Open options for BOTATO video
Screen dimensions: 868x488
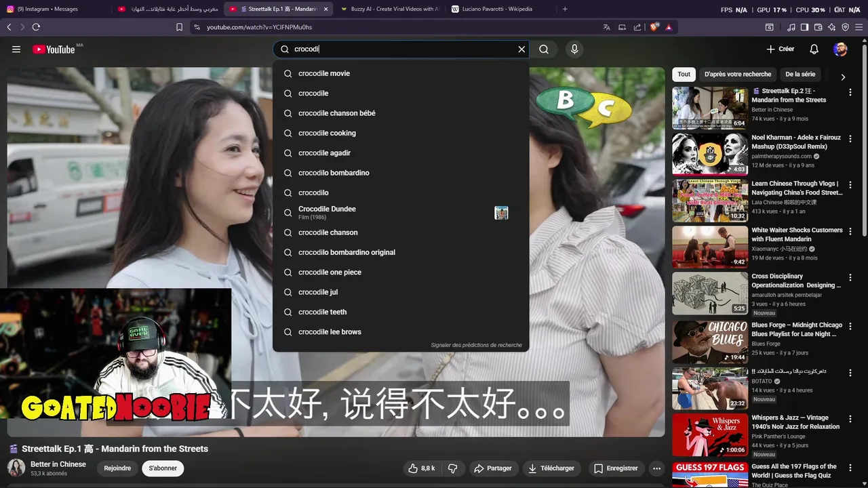(x=850, y=373)
